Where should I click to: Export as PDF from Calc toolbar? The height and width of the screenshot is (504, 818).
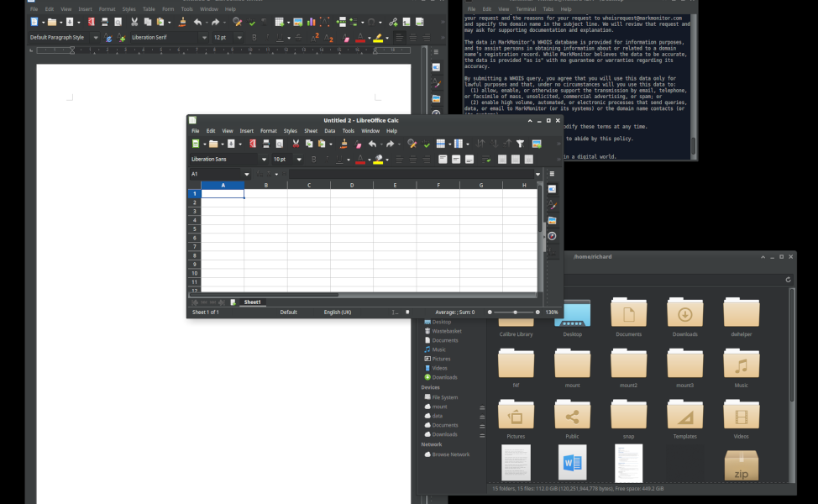click(253, 144)
